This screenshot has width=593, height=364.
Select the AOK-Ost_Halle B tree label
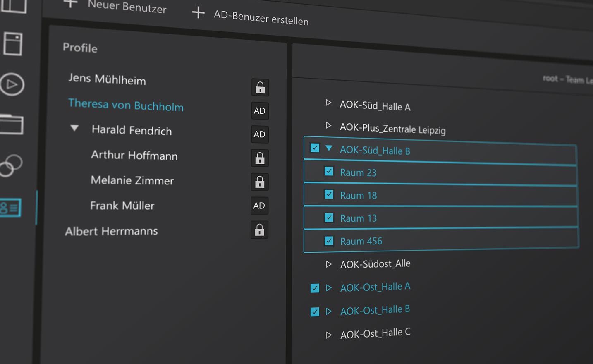(375, 310)
